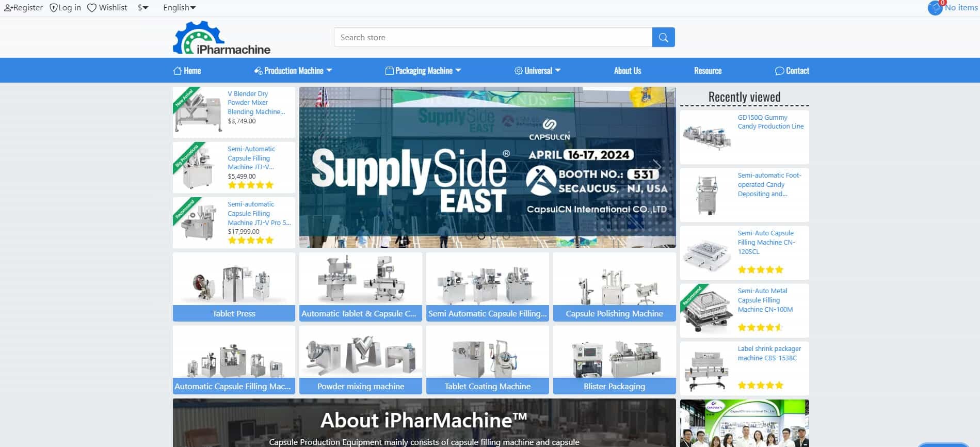Click the SupplySide East banner

[488, 167]
